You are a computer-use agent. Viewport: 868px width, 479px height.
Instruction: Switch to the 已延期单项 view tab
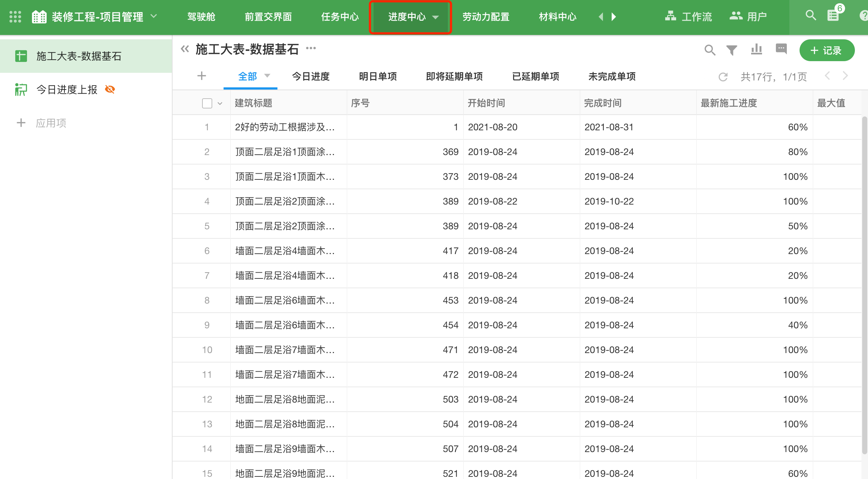(x=535, y=76)
